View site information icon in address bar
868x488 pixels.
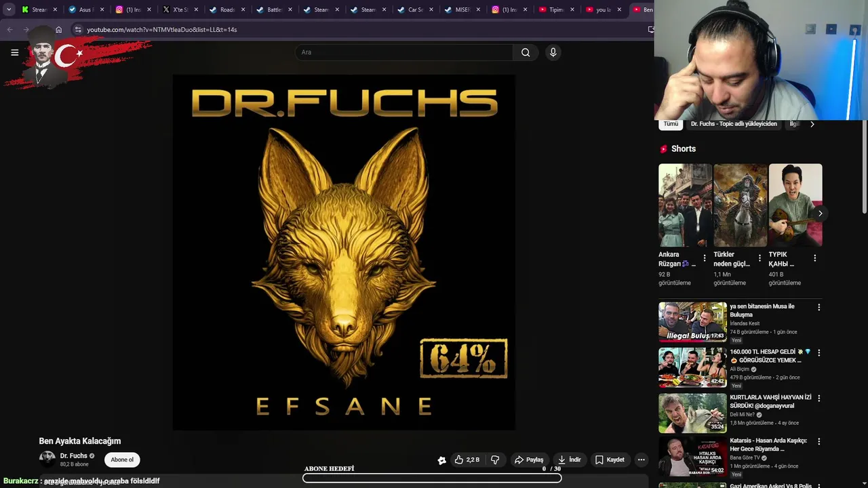(x=78, y=30)
